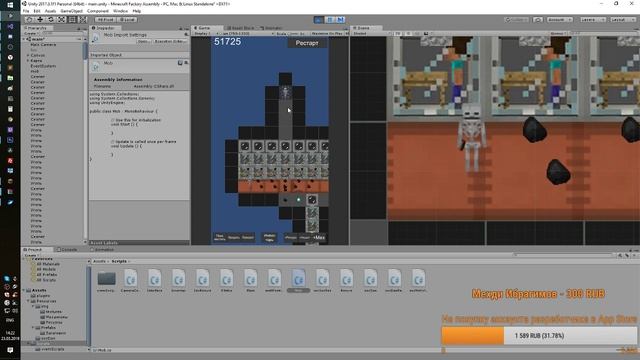The height and width of the screenshot is (360, 640).
Task: Select the Hand tool in the Unity toolbar
Action: 29,20
